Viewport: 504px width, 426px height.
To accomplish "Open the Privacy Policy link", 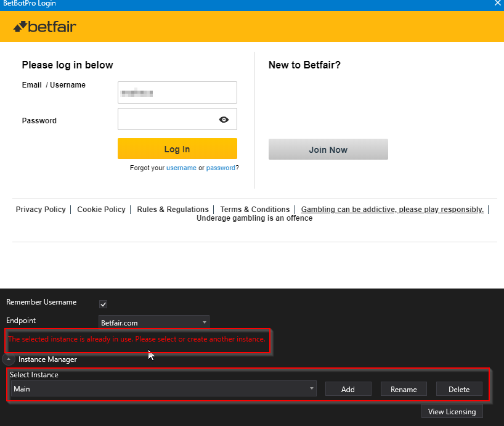I will (x=41, y=210).
